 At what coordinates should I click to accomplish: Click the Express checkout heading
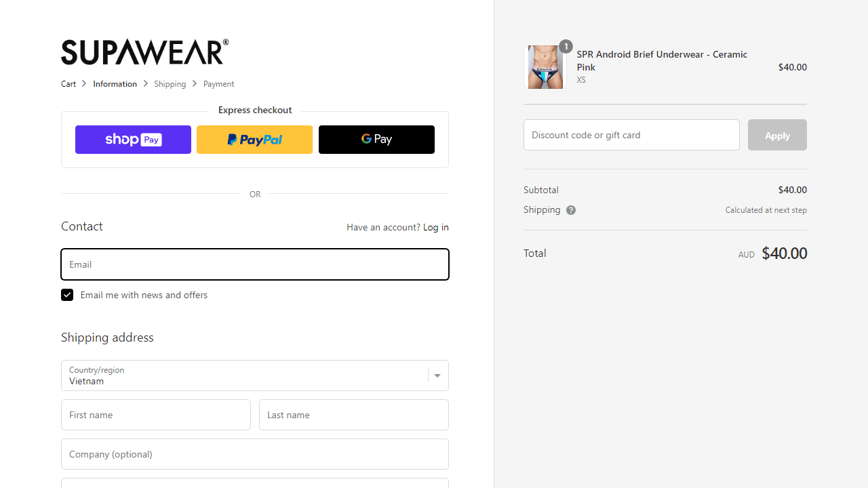coord(255,110)
